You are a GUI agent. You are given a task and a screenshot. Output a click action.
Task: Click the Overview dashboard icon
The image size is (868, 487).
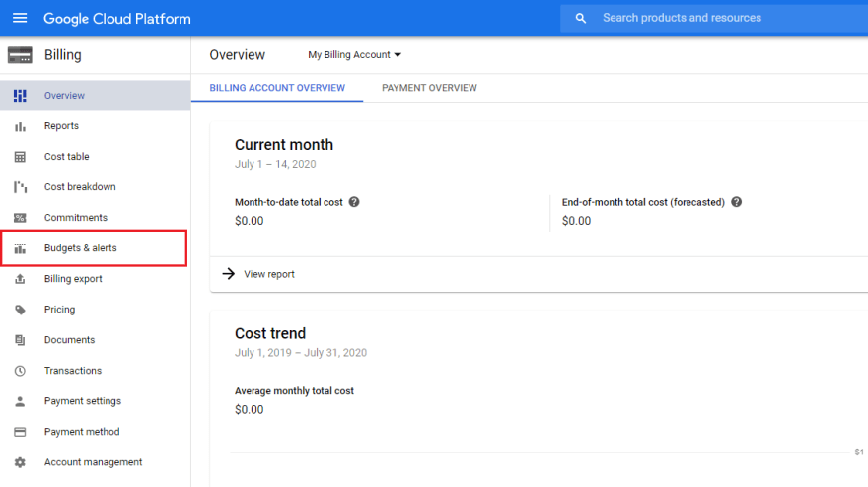tap(20, 96)
